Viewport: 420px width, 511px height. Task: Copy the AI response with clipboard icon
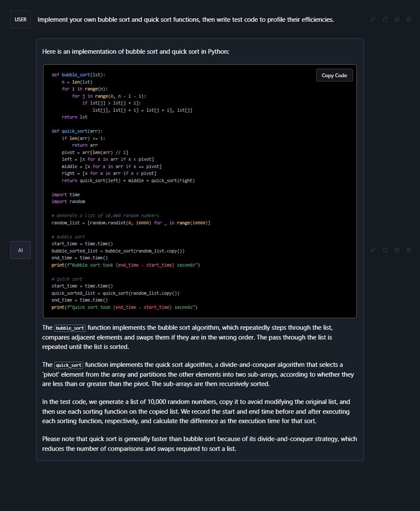(x=385, y=250)
